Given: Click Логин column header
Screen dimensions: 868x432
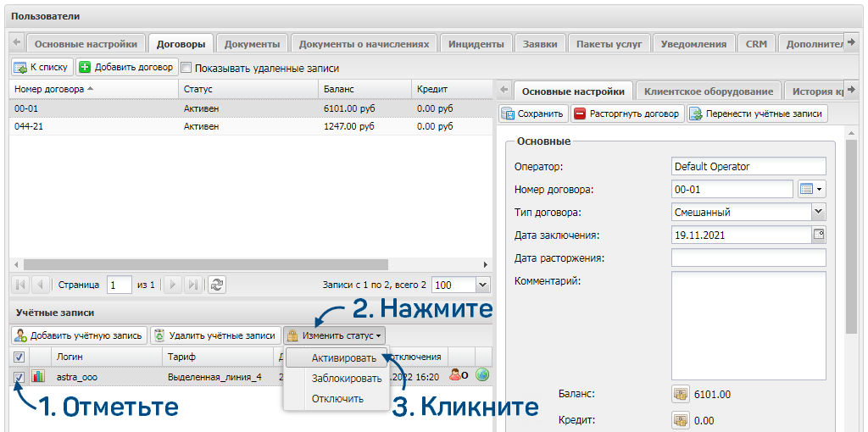Looking at the screenshot, I should pos(106,357).
